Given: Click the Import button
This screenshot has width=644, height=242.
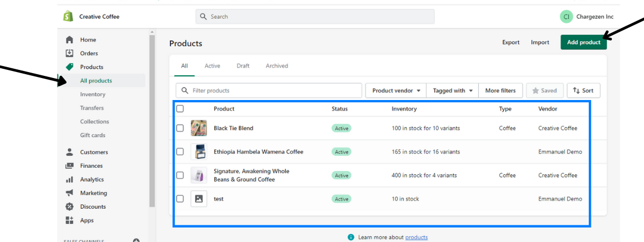Looking at the screenshot, I should (540, 42).
